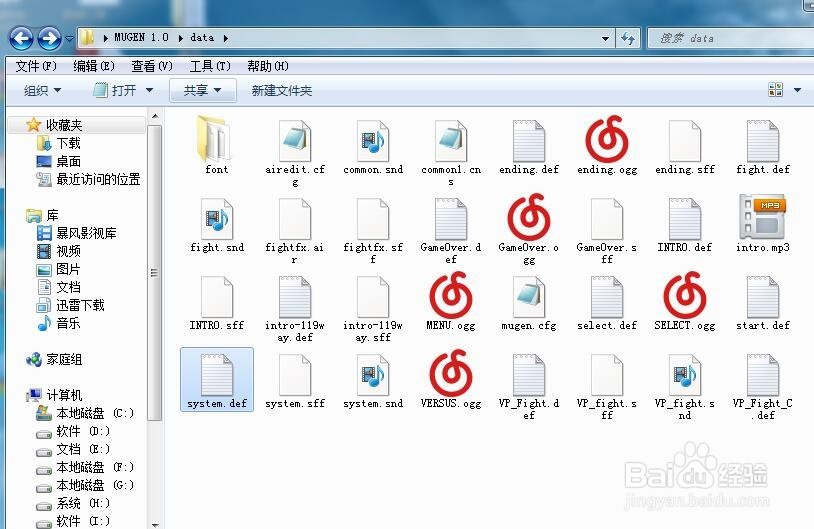Select the ending.def file icon
The width and height of the screenshot is (814, 529).
(x=528, y=141)
